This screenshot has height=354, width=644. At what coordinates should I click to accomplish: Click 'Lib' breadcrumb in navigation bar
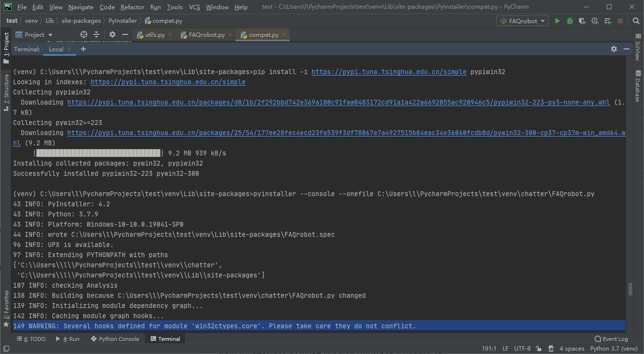(x=50, y=21)
